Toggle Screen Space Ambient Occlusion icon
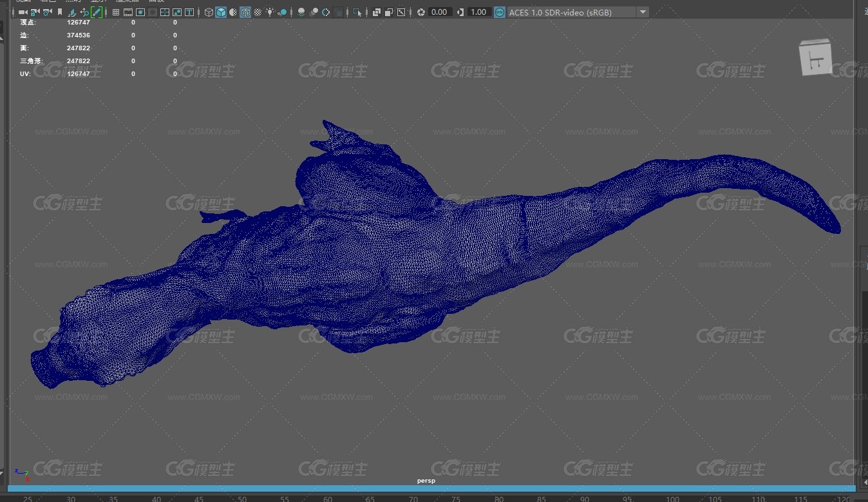The height and width of the screenshot is (502, 868). coord(301,12)
